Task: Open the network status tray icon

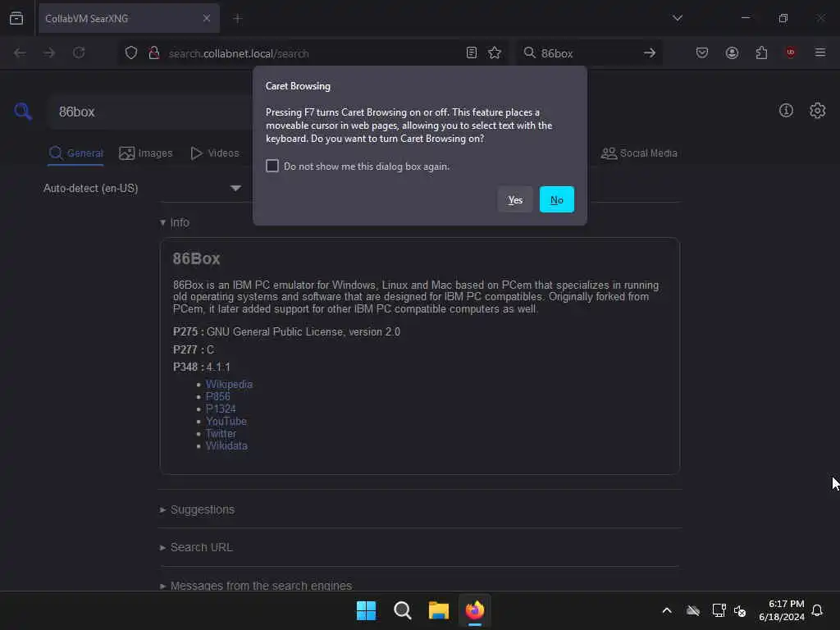Action: 719,610
